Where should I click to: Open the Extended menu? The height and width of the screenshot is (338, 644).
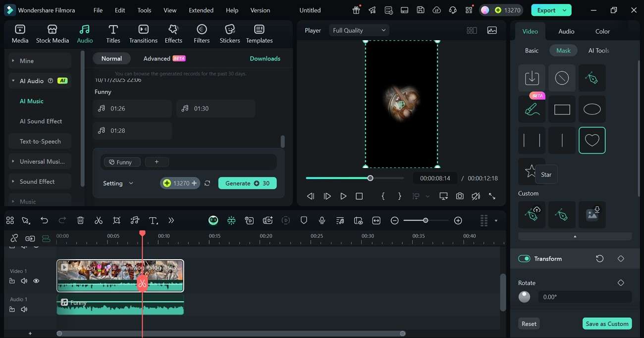point(201,10)
